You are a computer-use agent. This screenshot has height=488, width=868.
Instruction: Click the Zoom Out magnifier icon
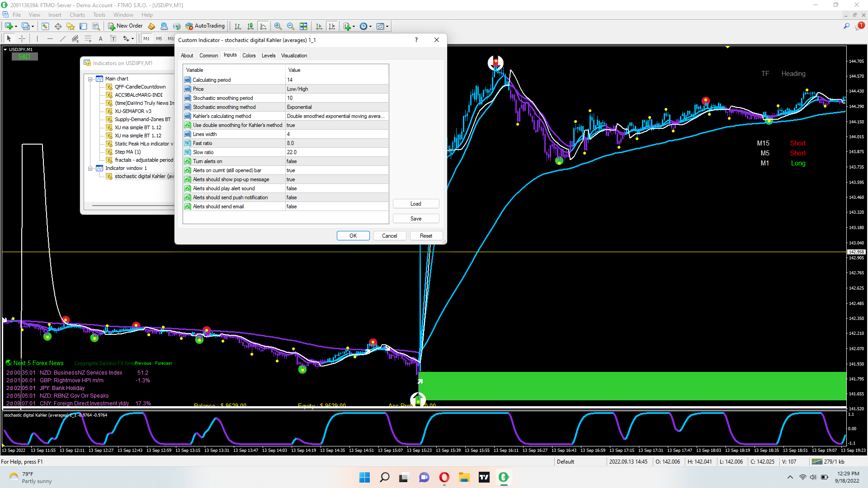(x=291, y=26)
